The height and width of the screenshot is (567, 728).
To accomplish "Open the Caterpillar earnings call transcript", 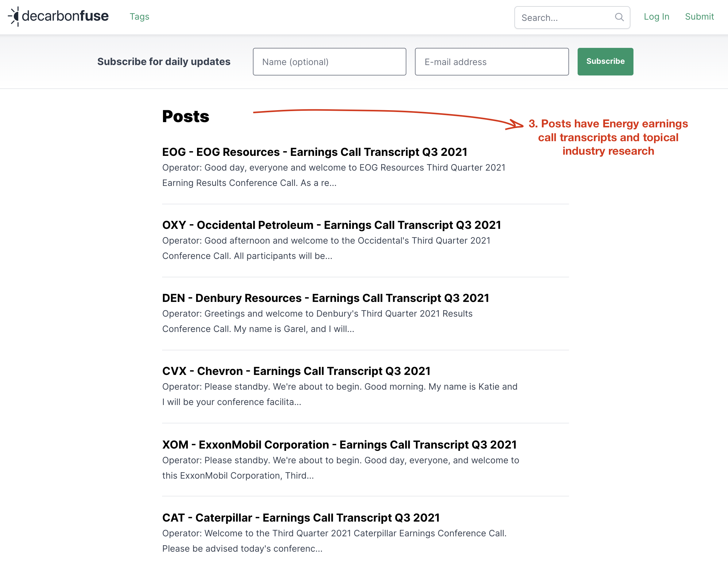I will pos(301,518).
